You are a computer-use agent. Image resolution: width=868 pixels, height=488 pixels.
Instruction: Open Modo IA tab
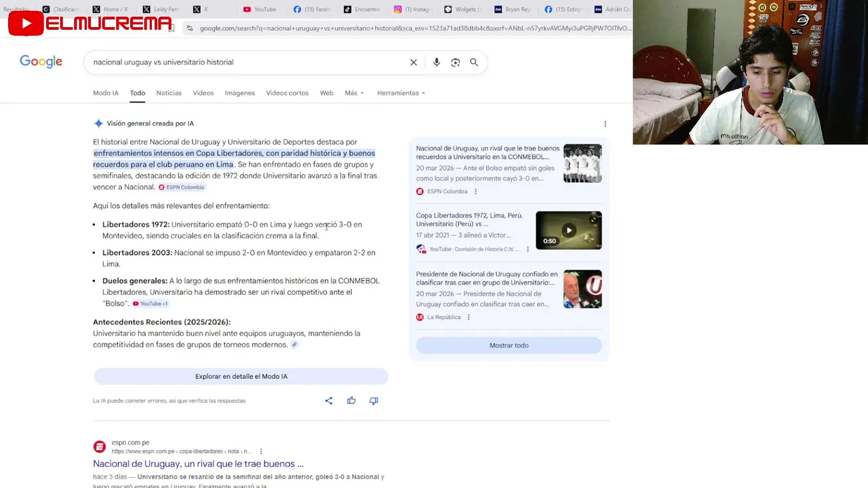(106, 93)
